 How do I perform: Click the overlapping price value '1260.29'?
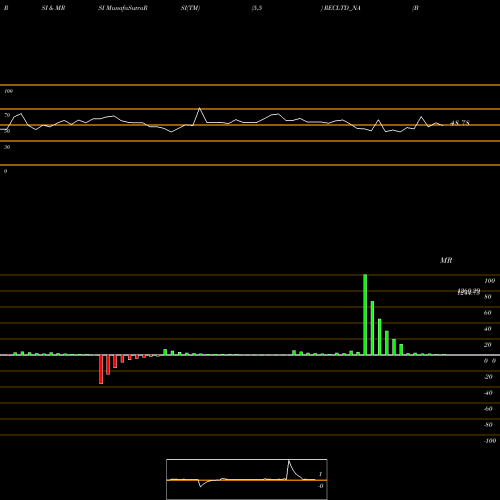point(469,292)
